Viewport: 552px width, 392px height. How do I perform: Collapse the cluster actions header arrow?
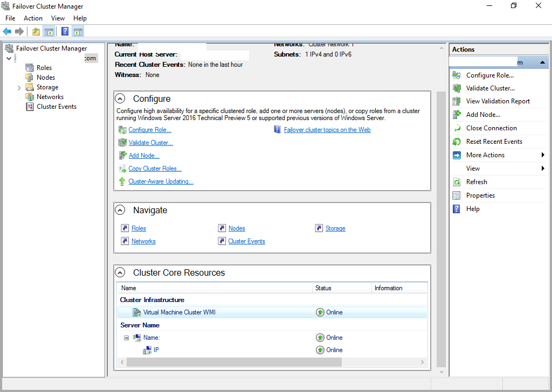[542, 62]
